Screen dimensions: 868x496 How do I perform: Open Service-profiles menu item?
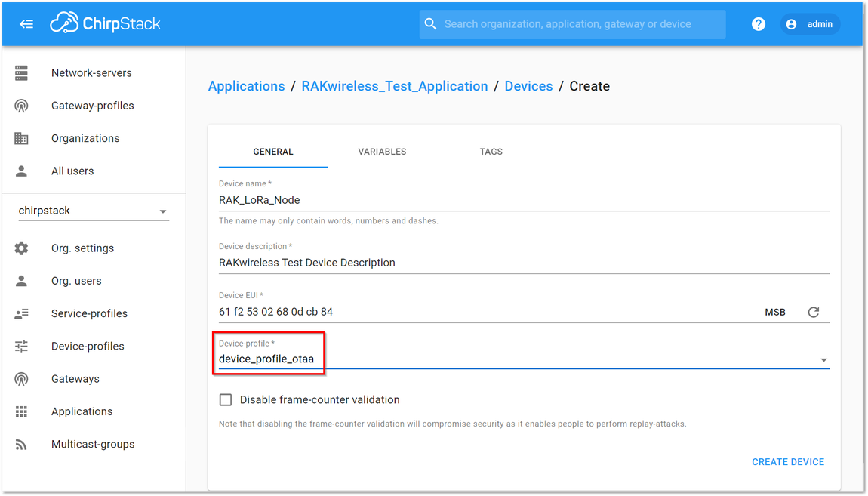click(89, 313)
